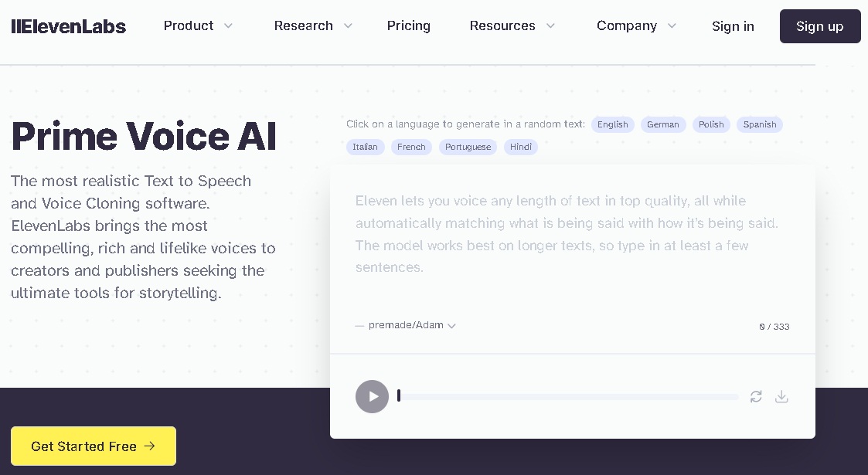Click the Sign up button

[x=820, y=26]
